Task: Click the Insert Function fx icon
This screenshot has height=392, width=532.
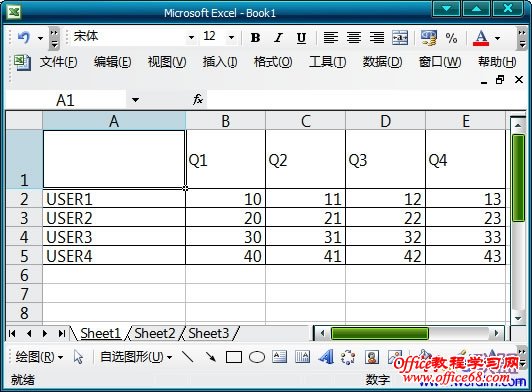Action: [x=198, y=99]
